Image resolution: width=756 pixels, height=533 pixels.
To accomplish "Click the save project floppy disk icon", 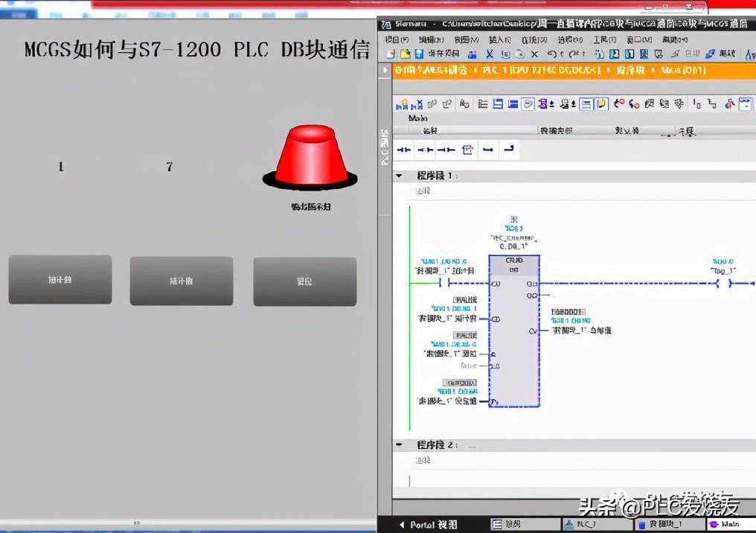I will [x=419, y=54].
